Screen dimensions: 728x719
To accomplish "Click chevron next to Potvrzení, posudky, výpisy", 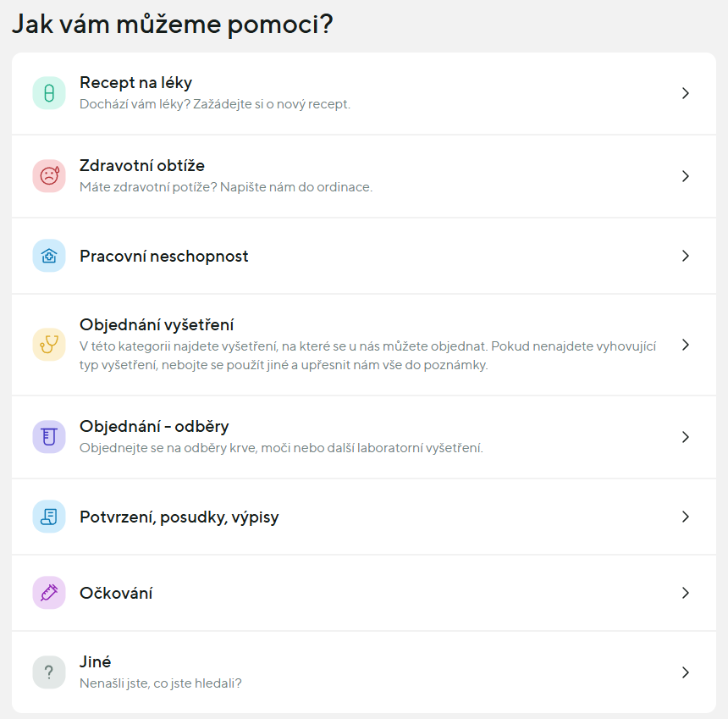I will 686,517.
